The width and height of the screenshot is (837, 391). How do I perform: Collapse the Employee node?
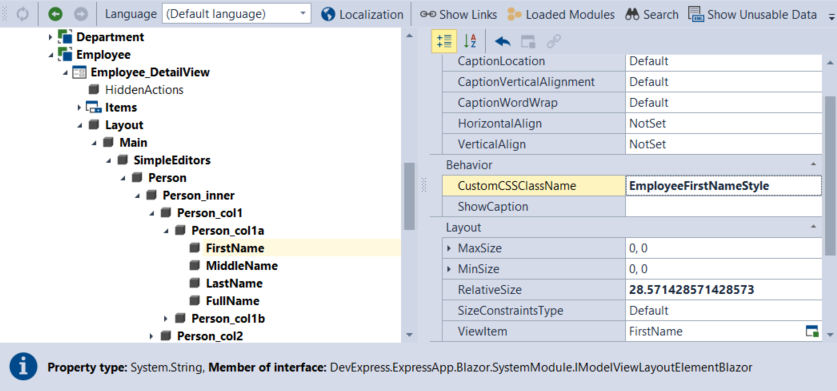pos(51,55)
